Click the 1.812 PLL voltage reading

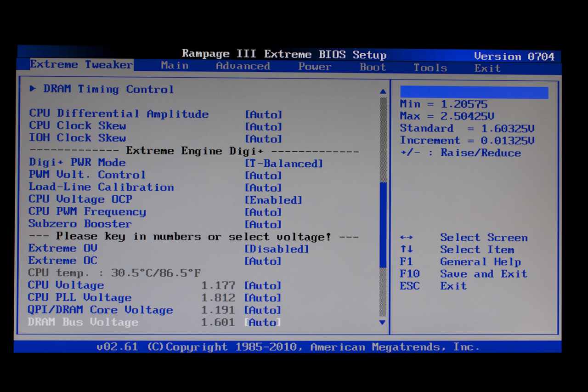(218, 298)
